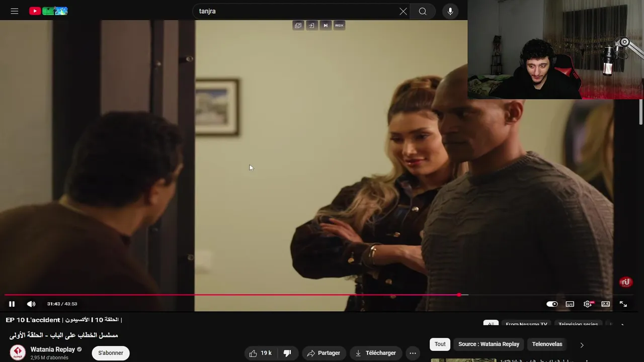Dislike the video
This screenshot has width=644, height=362.
pyautogui.click(x=287, y=353)
